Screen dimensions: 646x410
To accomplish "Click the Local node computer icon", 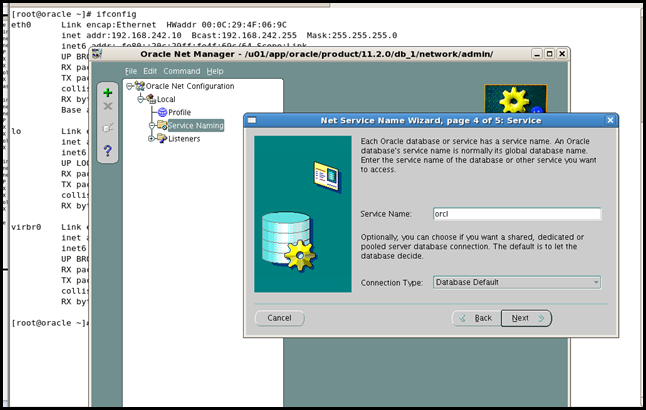I will pyautogui.click(x=151, y=99).
